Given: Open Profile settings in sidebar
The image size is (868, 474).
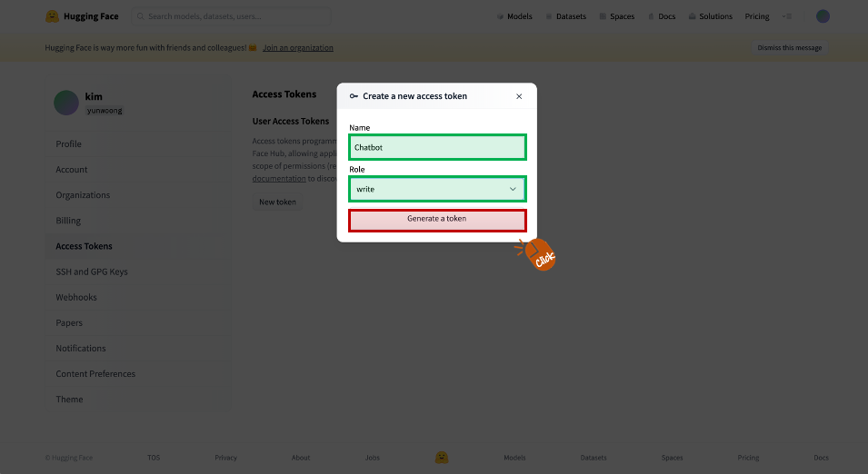Looking at the screenshot, I should pos(138,143).
